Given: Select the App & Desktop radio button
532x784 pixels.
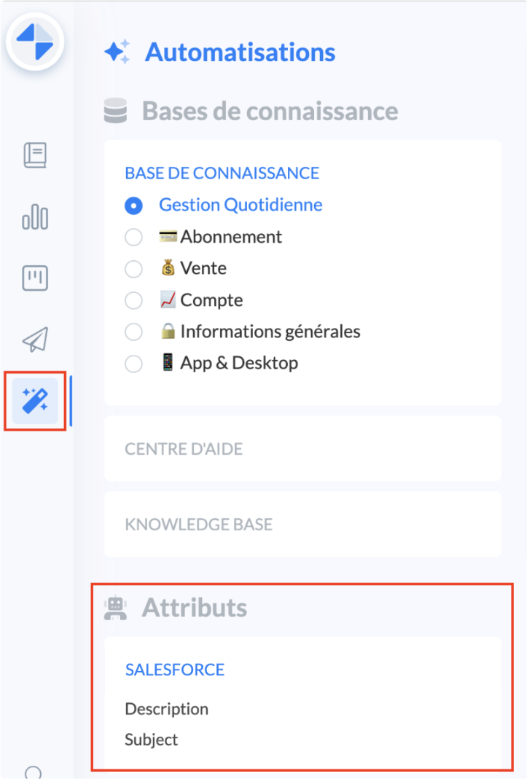Looking at the screenshot, I should 133,364.
